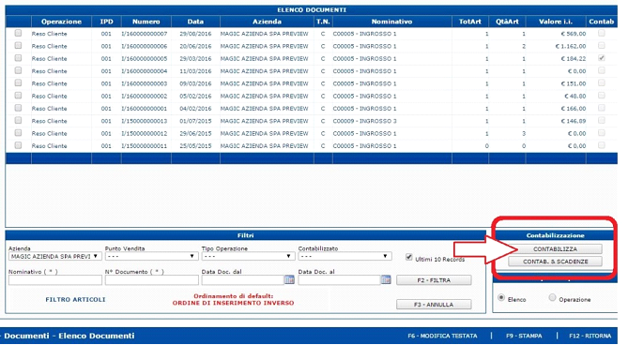The width and height of the screenshot is (644, 345).
Task: Open FILTRO ARTICOLI link
Action: click(x=75, y=299)
